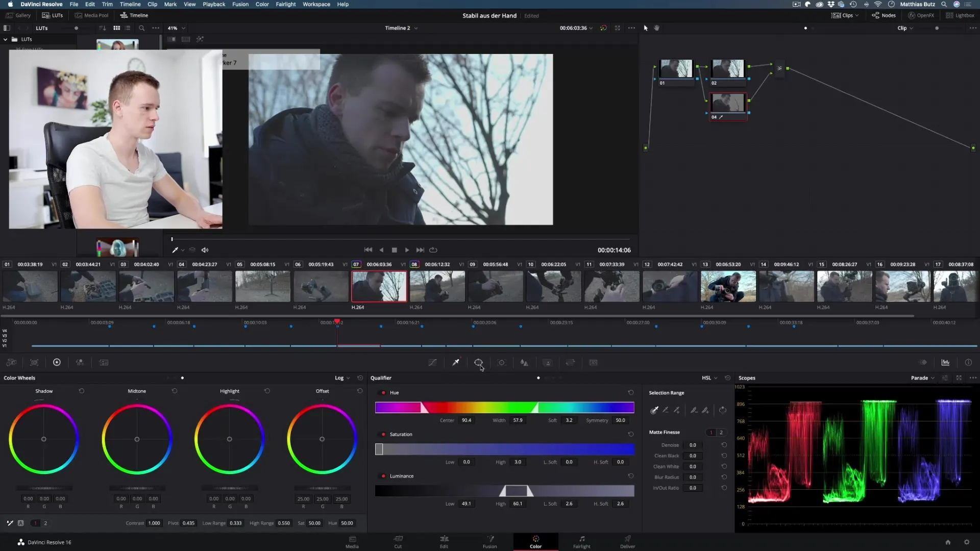Reset all Color Wheels
This screenshot has width=980, height=551.
(360, 378)
